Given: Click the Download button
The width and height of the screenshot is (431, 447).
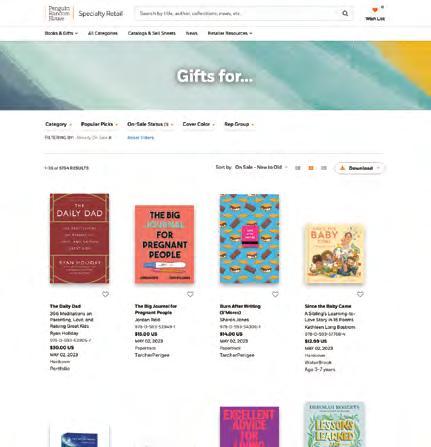Looking at the screenshot, I should [360, 168].
